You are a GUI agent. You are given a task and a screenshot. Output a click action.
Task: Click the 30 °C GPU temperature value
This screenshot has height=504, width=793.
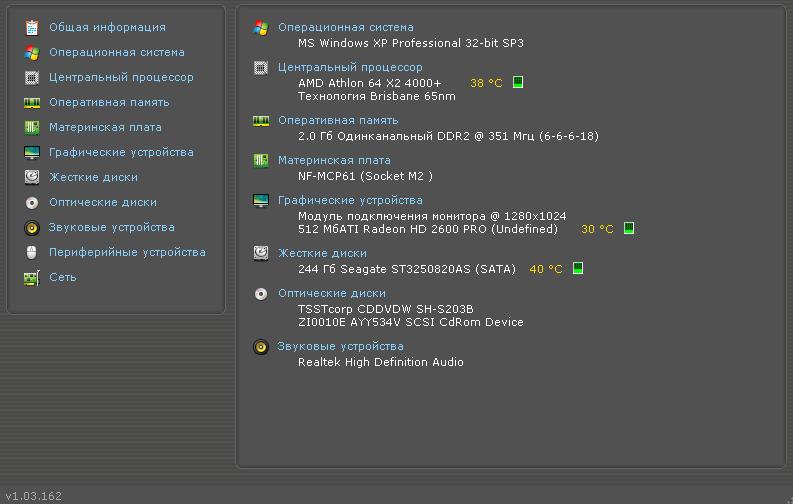(597, 229)
